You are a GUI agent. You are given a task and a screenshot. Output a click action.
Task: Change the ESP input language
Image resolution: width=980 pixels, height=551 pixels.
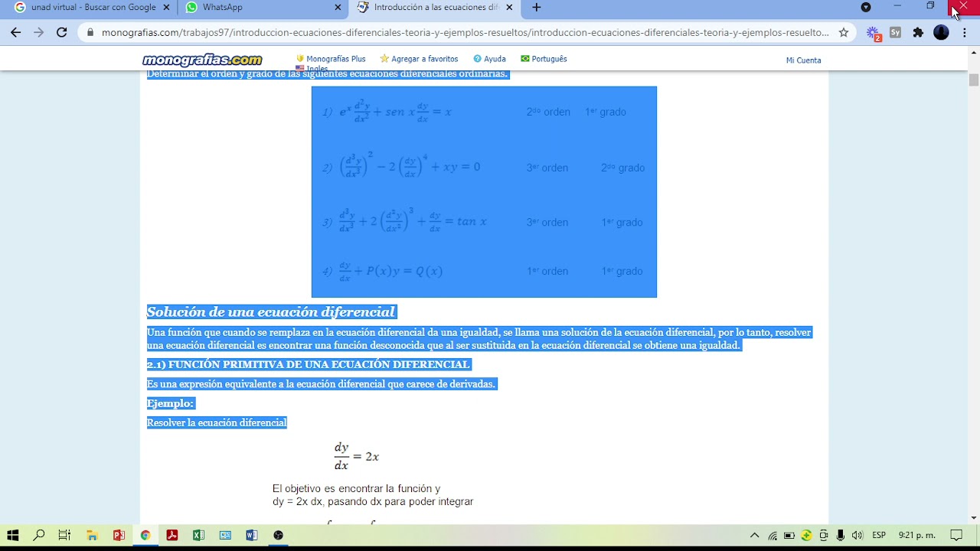[x=879, y=535]
